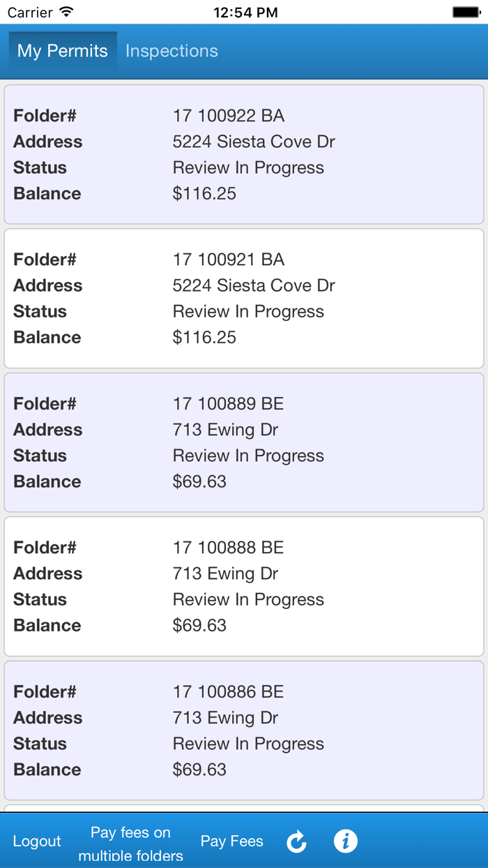Choose Pay fees on multiple folders
Viewport: 488px width, 868px height.
(130, 841)
